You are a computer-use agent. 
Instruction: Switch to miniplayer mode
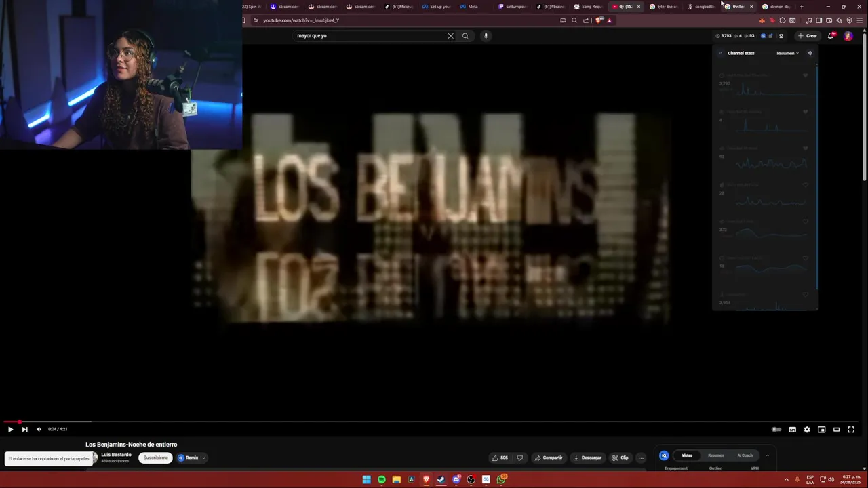[x=821, y=429]
